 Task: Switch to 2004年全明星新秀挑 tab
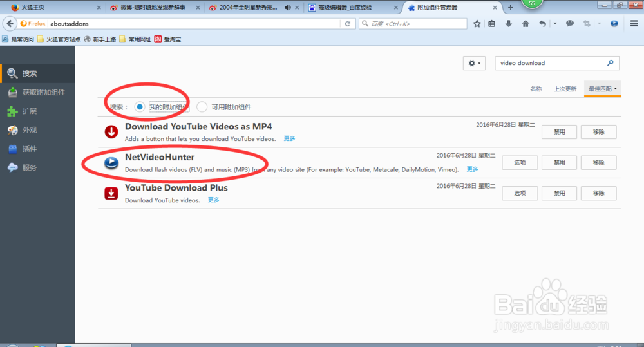253,7
